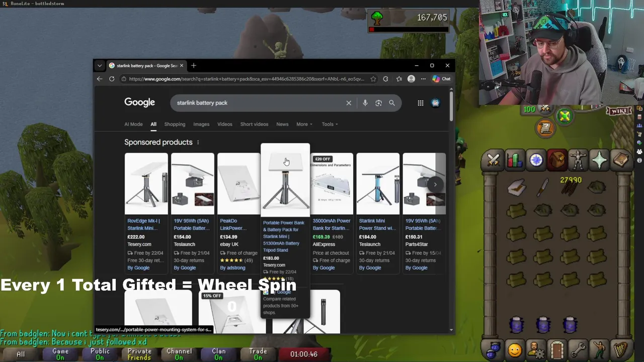The height and width of the screenshot is (362, 644).
Task: Open browser settings and more menu
Action: (x=423, y=79)
